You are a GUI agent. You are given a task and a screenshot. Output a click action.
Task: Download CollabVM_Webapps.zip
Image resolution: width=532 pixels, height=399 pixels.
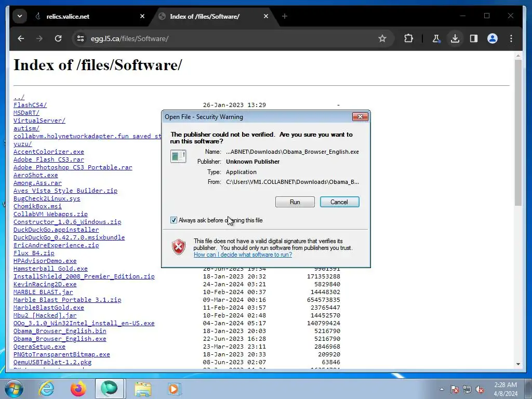50,215
